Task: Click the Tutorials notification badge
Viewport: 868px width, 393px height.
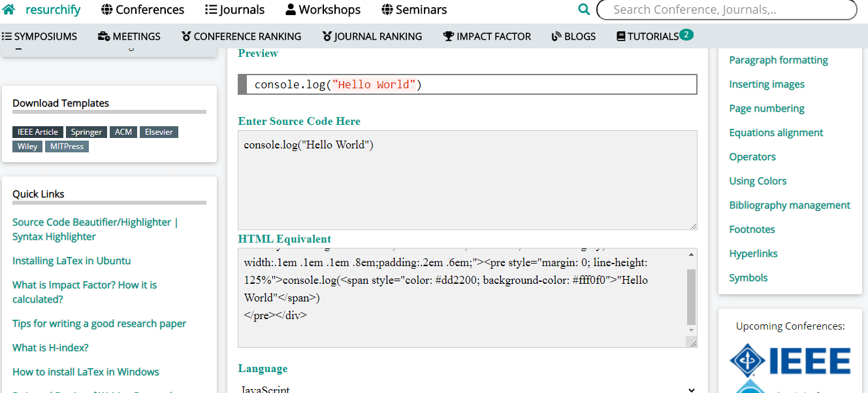Action: [686, 35]
